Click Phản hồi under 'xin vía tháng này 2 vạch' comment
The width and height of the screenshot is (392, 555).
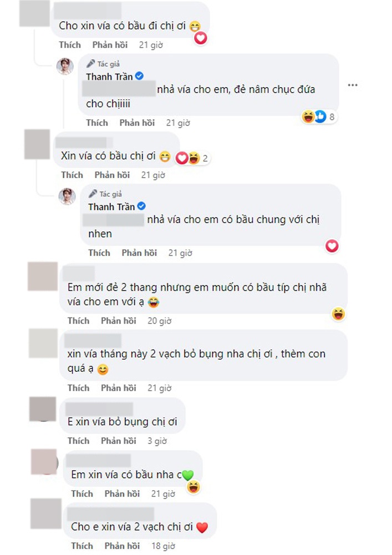click(119, 389)
